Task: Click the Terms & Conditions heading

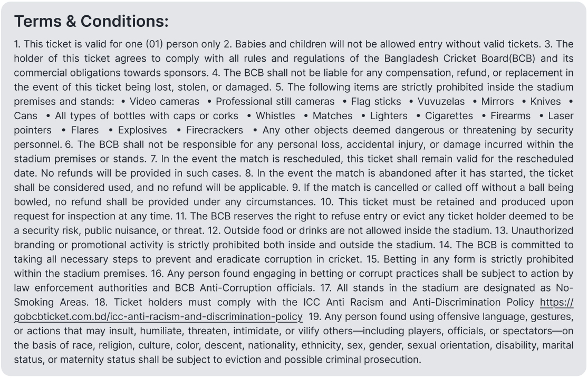Action: point(91,21)
